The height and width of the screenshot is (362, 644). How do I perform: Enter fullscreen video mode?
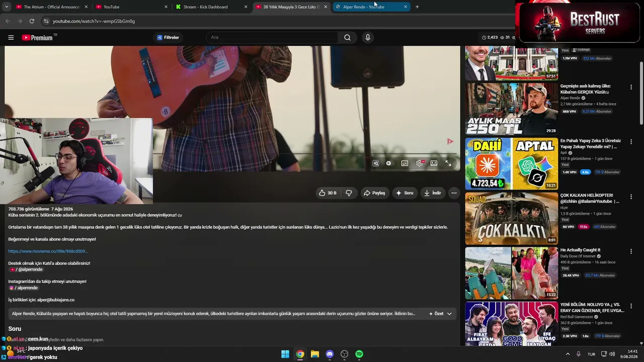[448, 163]
